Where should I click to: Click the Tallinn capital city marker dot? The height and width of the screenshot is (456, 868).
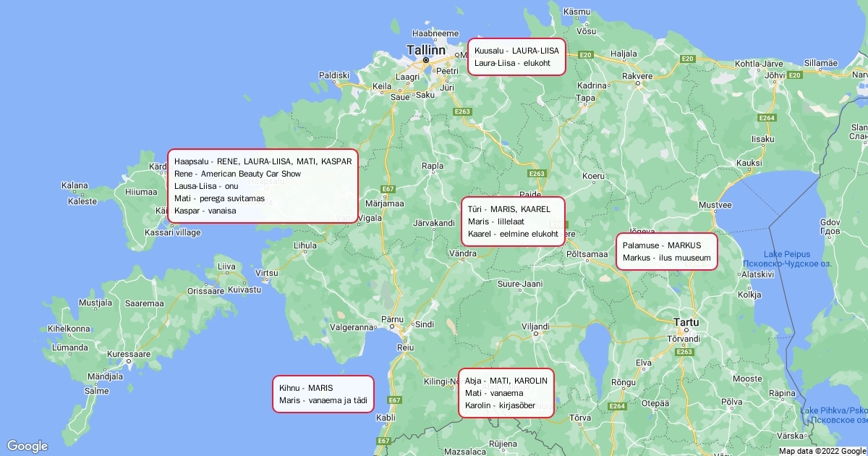[x=425, y=60]
